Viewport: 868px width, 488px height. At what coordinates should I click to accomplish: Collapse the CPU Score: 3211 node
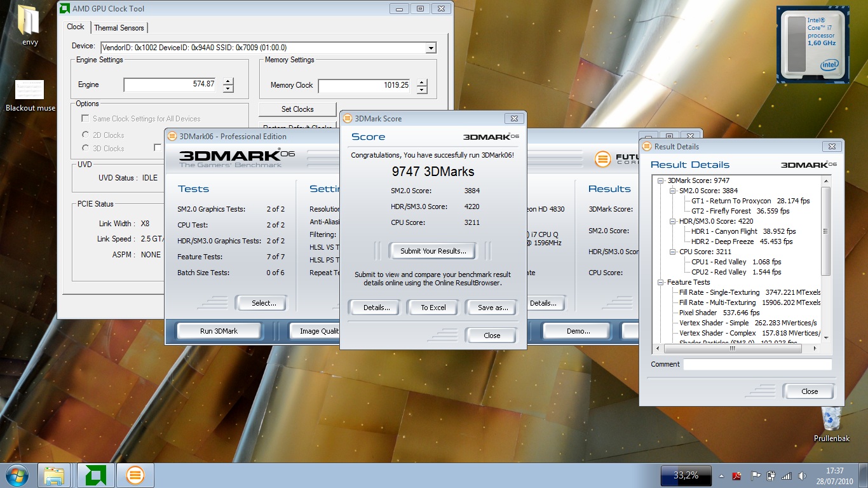click(x=673, y=252)
